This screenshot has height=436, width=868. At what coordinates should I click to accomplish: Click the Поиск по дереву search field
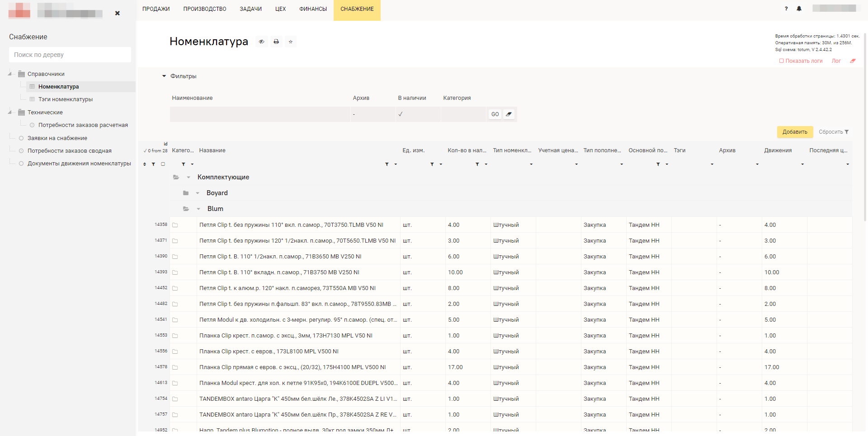tap(70, 55)
